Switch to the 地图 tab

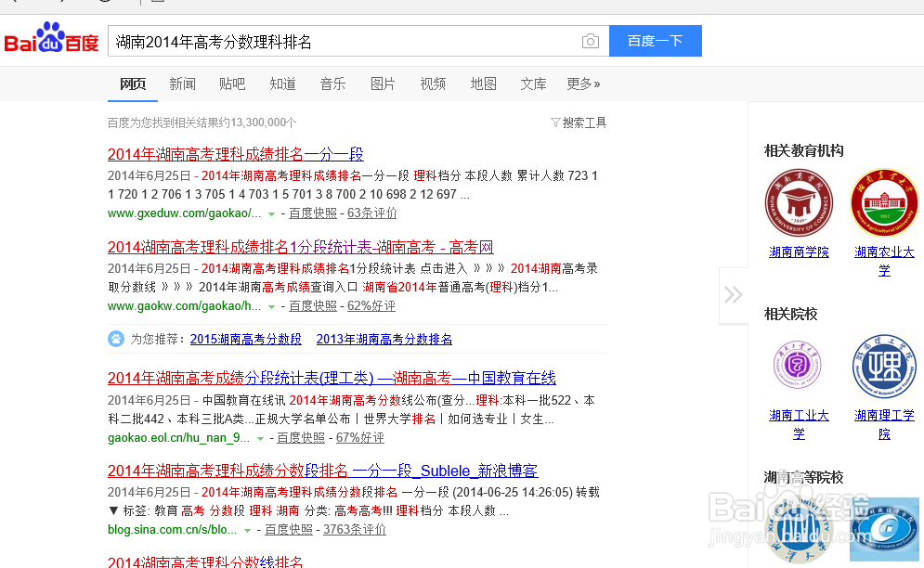coord(483,84)
